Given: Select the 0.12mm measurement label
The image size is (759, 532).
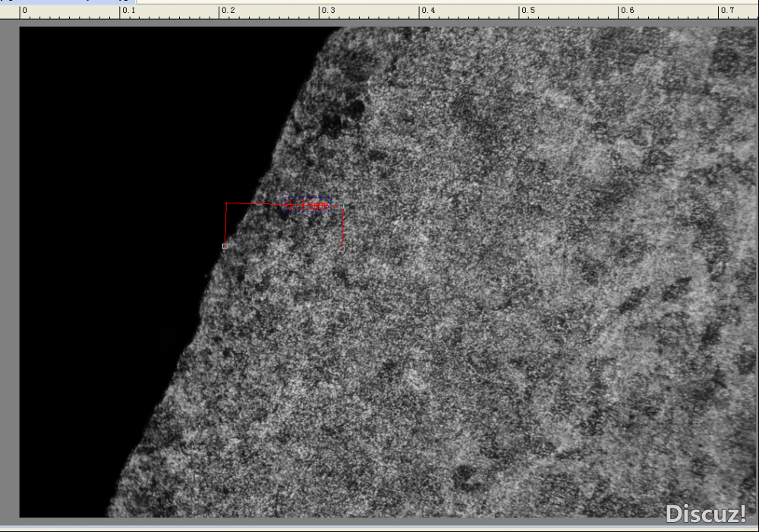Looking at the screenshot, I should coord(307,205).
